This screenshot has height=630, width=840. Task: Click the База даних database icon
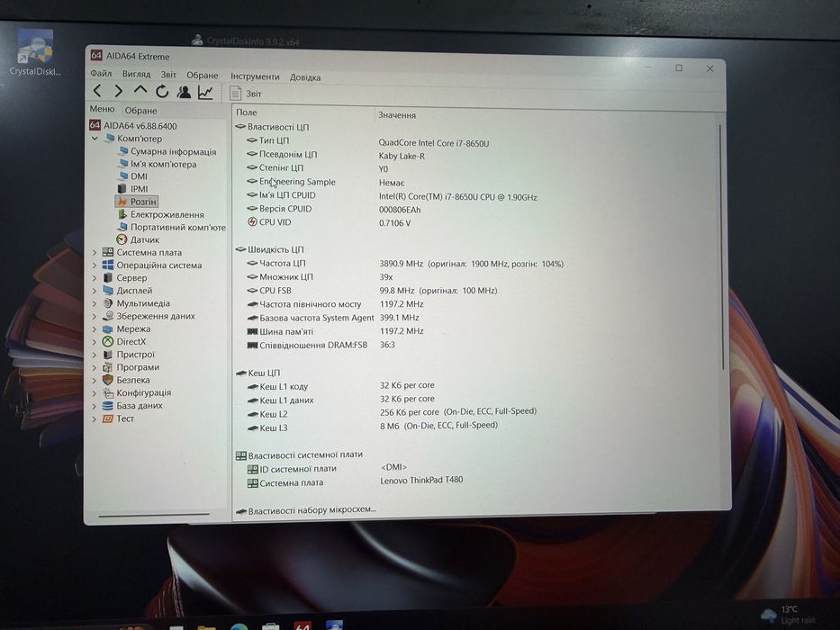[108, 406]
